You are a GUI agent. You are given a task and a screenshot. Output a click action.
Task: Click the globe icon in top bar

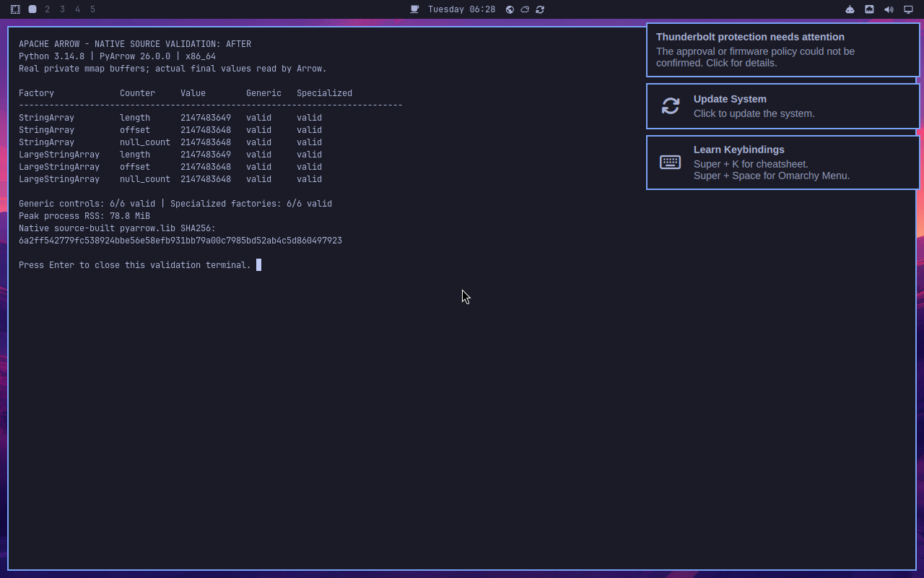point(510,9)
